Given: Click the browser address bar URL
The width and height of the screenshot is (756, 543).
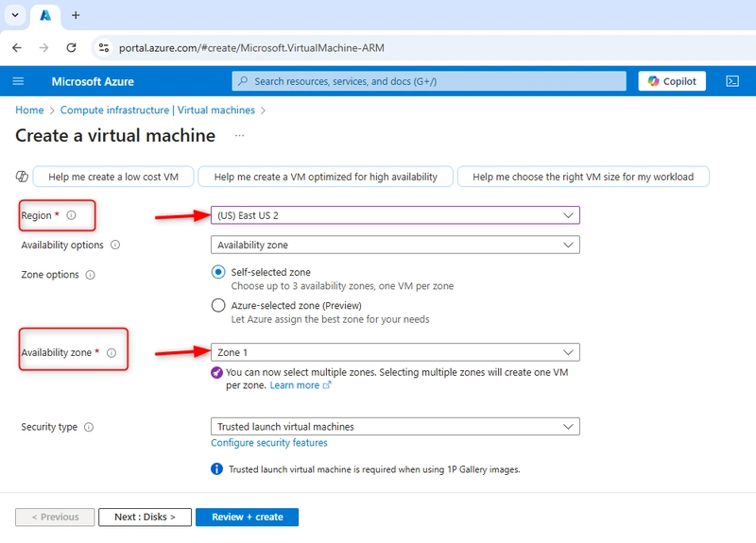Looking at the screenshot, I should (251, 48).
